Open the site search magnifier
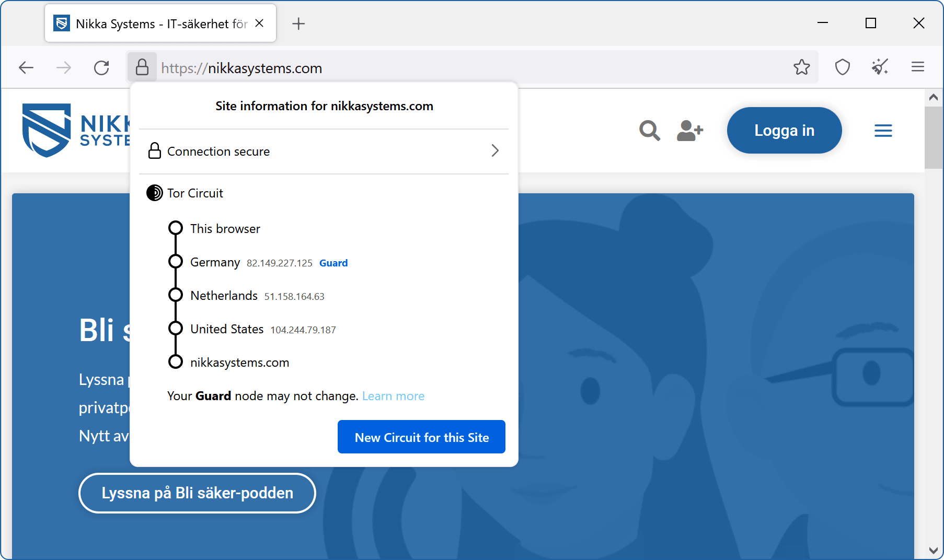This screenshot has height=560, width=944. (x=650, y=131)
